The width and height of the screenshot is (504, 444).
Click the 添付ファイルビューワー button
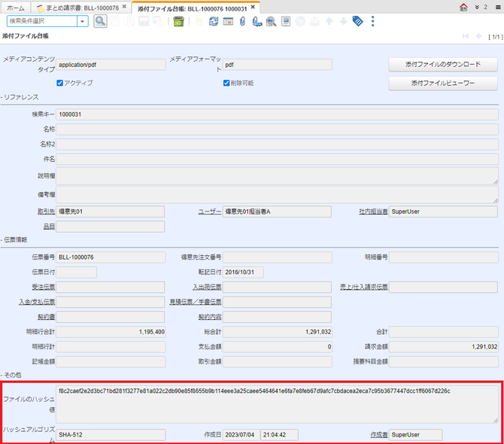443,83
